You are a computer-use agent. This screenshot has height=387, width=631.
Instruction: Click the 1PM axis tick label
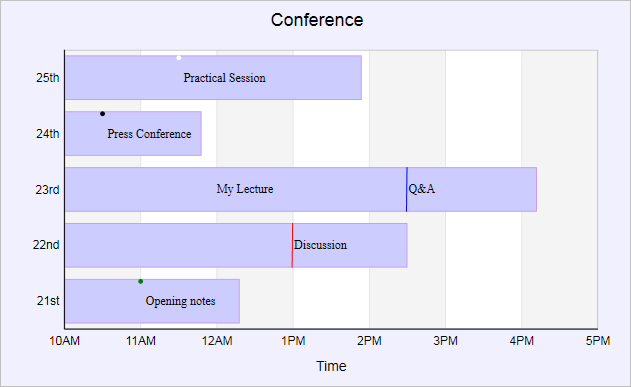[293, 341]
